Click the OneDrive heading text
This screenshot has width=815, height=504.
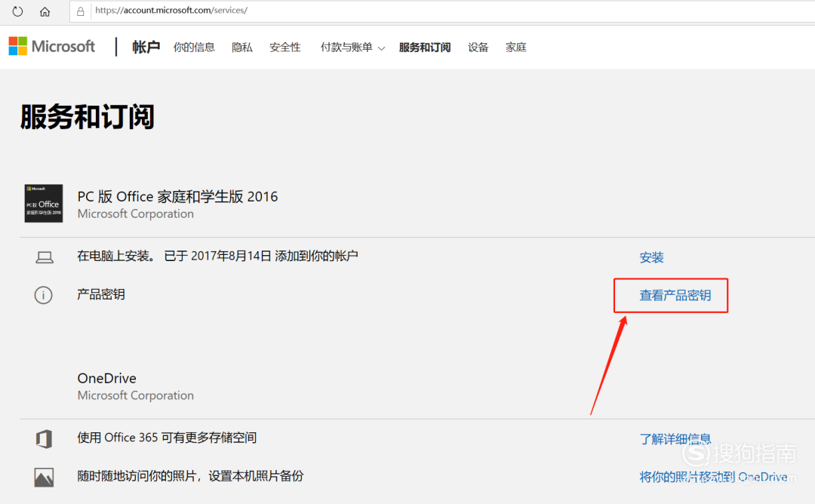click(x=106, y=378)
